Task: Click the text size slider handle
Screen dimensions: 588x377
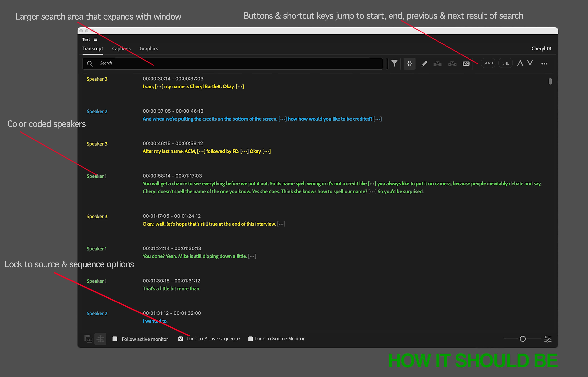Action: 523,339
